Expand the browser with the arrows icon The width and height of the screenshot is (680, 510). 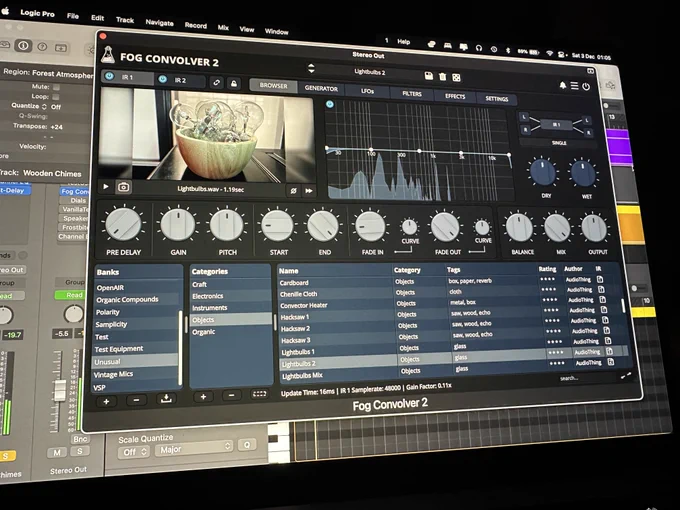626,376
